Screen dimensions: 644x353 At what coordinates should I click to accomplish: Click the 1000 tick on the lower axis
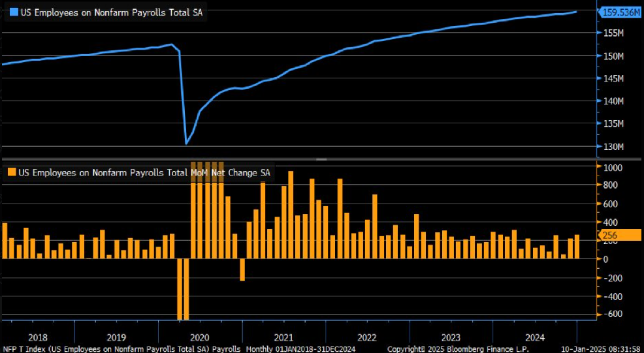point(611,168)
